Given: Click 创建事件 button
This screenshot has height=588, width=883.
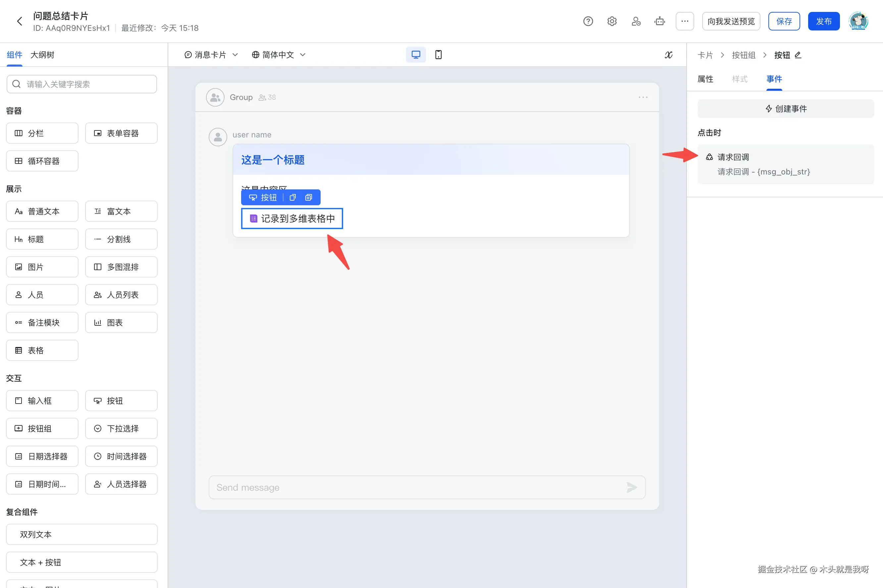Looking at the screenshot, I should click(786, 109).
